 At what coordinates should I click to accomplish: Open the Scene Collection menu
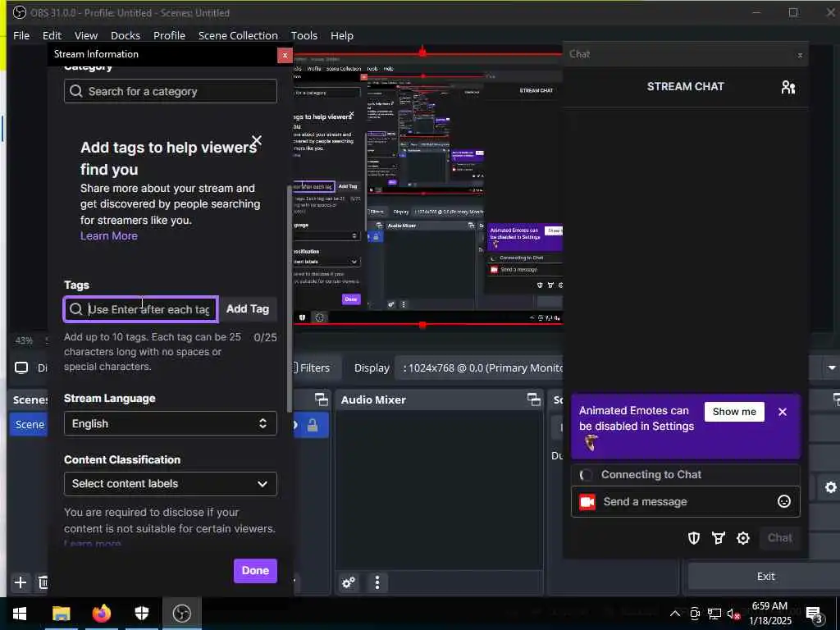pyautogui.click(x=238, y=35)
